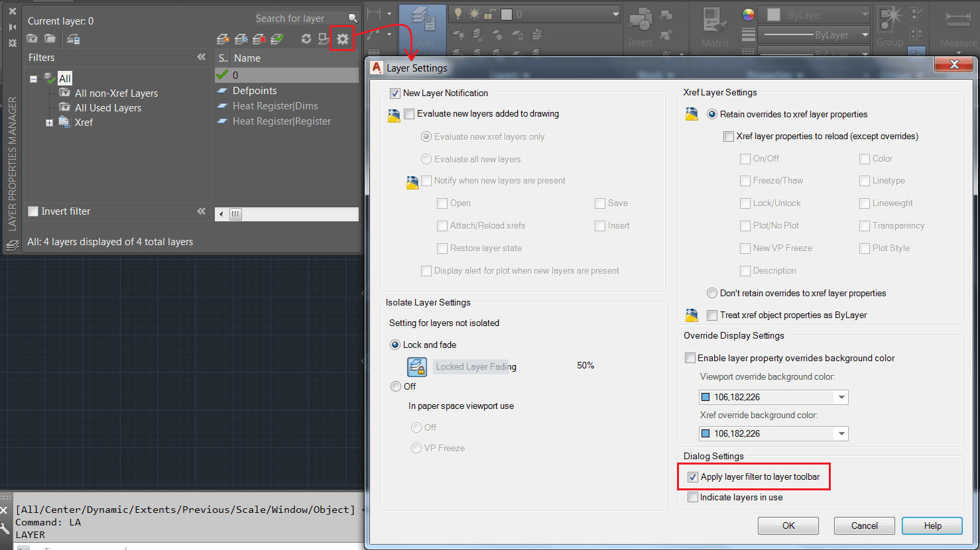Expand the Xref node in the Filters tree
This screenshot has width=980, height=550.
[x=48, y=123]
